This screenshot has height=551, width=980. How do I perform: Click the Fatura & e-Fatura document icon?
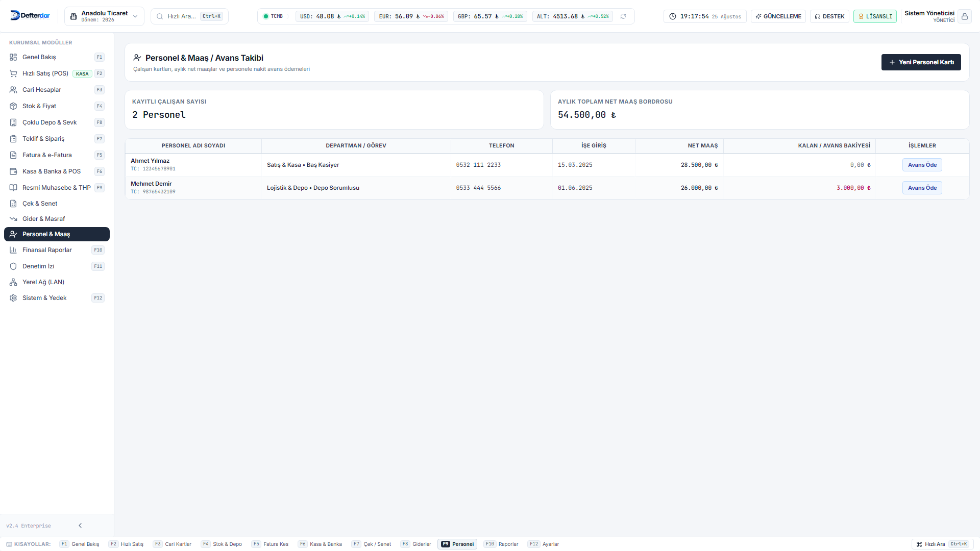pos(13,155)
